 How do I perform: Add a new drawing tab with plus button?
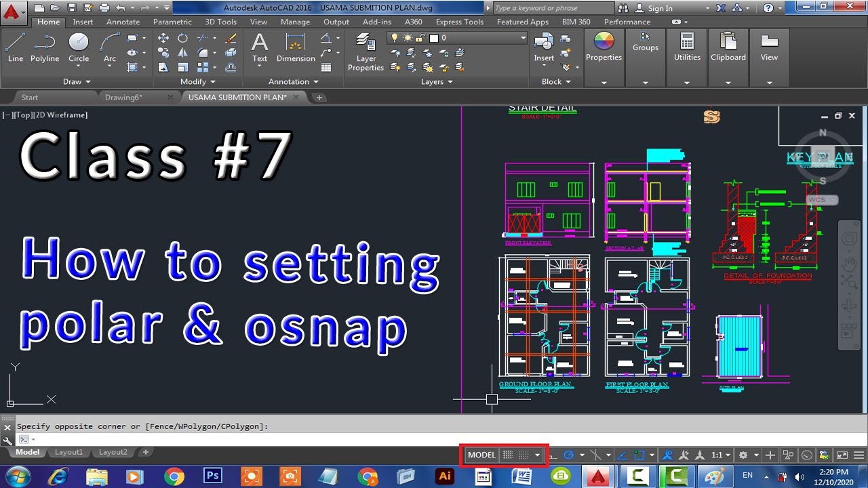point(319,98)
